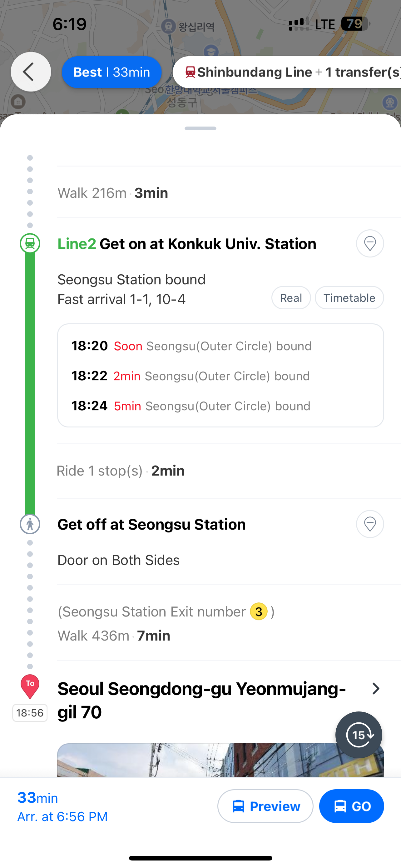Start navigation with GO button

pos(352,806)
